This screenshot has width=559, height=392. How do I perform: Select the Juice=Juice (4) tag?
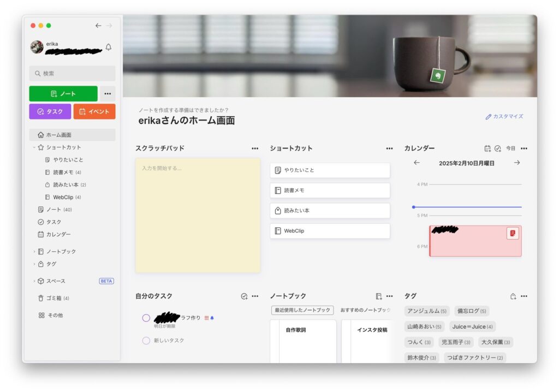(x=472, y=326)
